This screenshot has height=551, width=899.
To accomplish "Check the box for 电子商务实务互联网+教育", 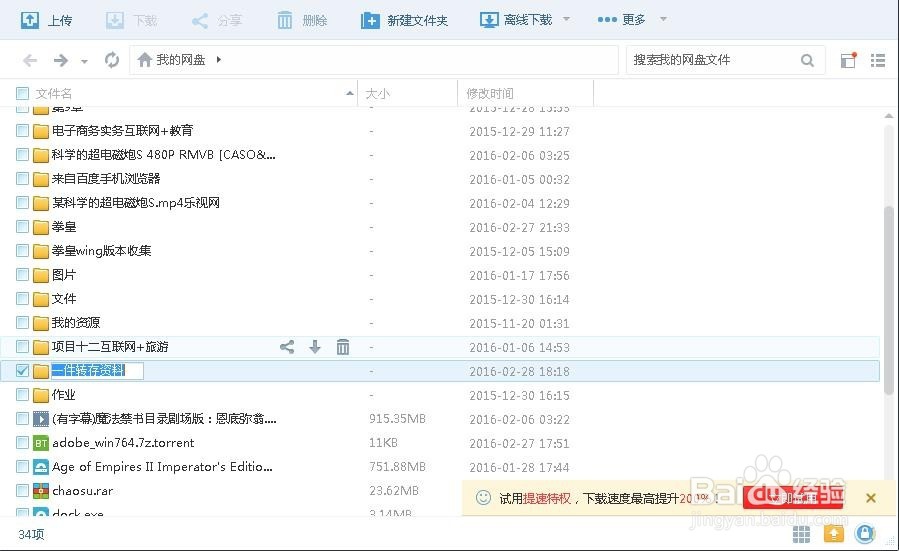I will coord(22,131).
